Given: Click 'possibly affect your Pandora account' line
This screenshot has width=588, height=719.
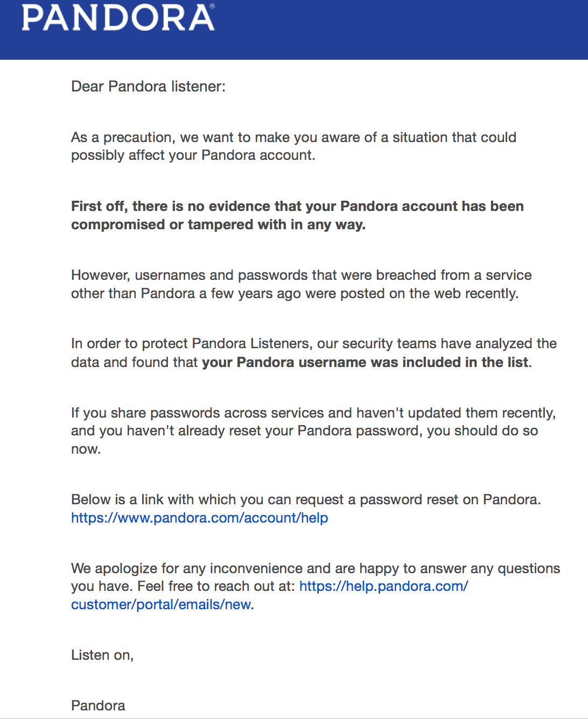Looking at the screenshot, I should [193, 156].
